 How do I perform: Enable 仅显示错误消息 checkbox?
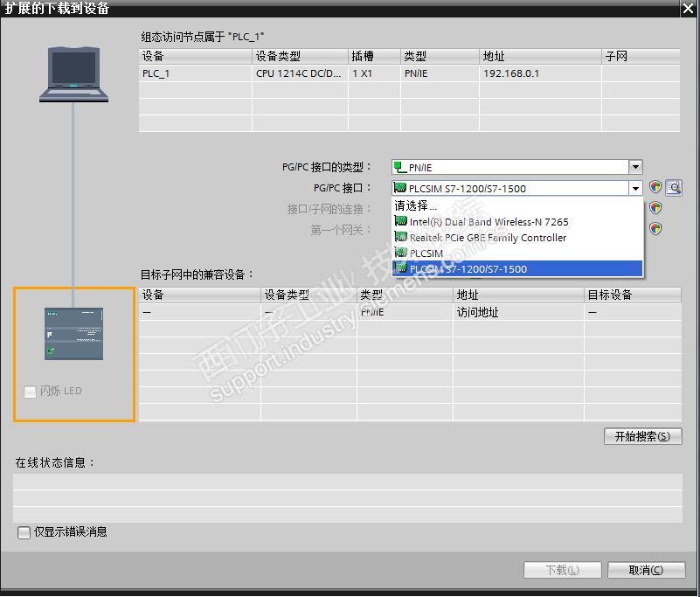click(24, 532)
